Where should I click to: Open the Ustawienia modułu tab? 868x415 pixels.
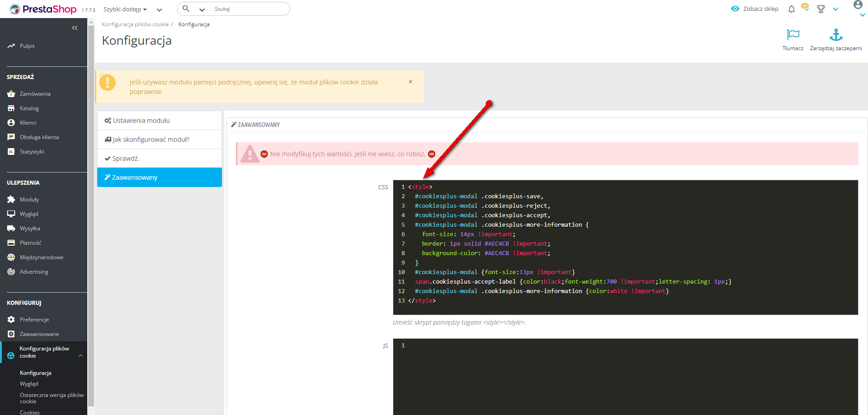[159, 121]
